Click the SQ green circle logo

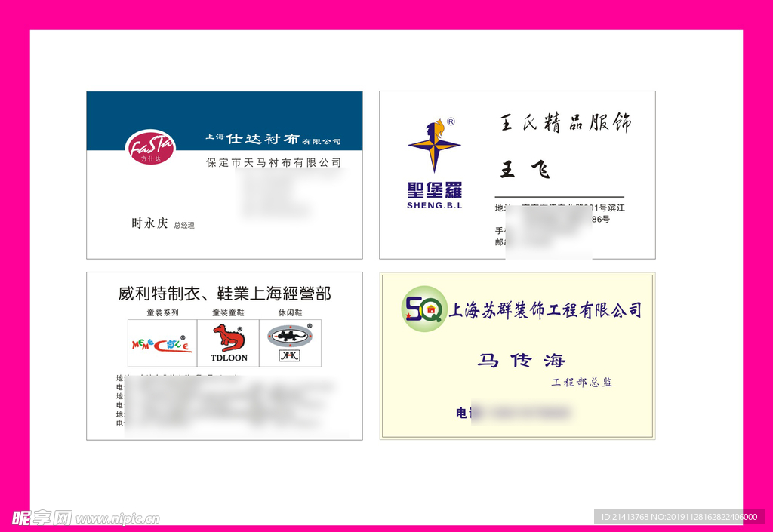pyautogui.click(x=424, y=309)
